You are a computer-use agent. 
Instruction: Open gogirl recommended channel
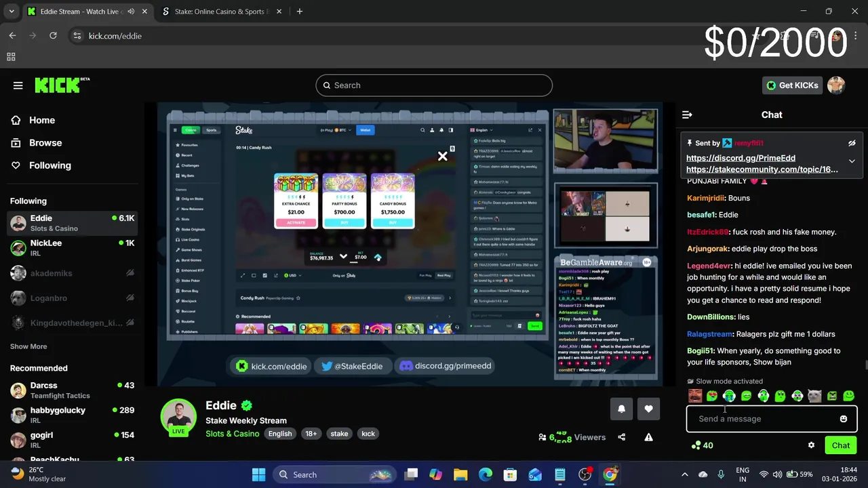tap(72, 439)
